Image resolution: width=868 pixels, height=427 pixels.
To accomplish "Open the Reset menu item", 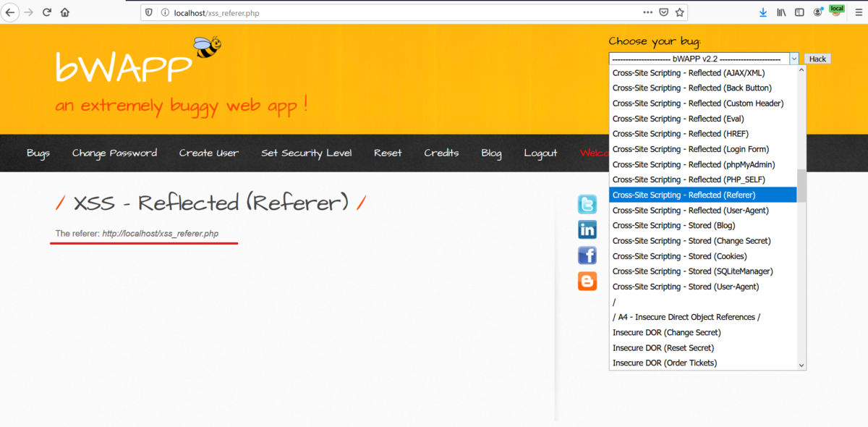I will (388, 153).
